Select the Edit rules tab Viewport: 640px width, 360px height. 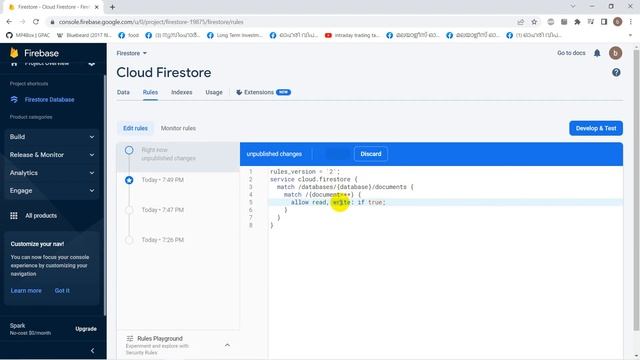[x=136, y=128]
